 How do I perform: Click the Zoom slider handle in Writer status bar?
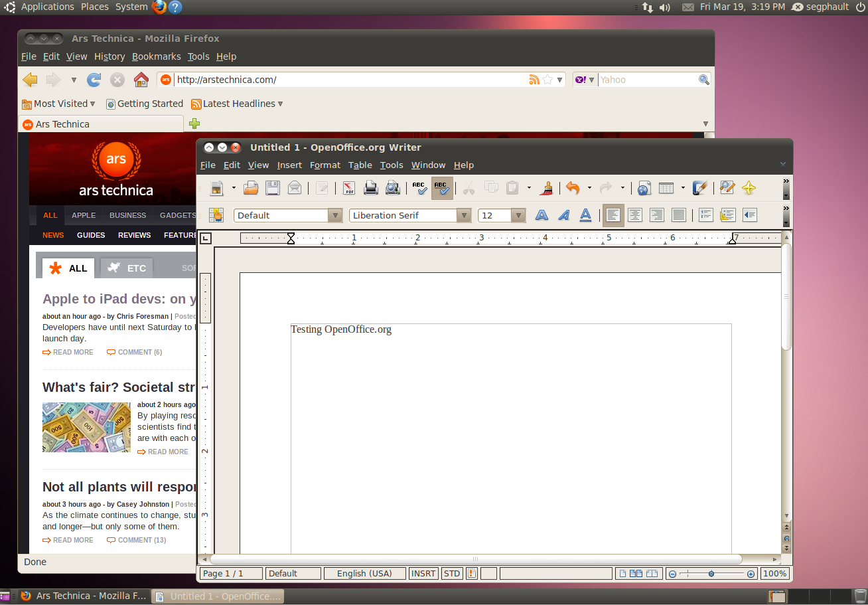[x=711, y=574]
